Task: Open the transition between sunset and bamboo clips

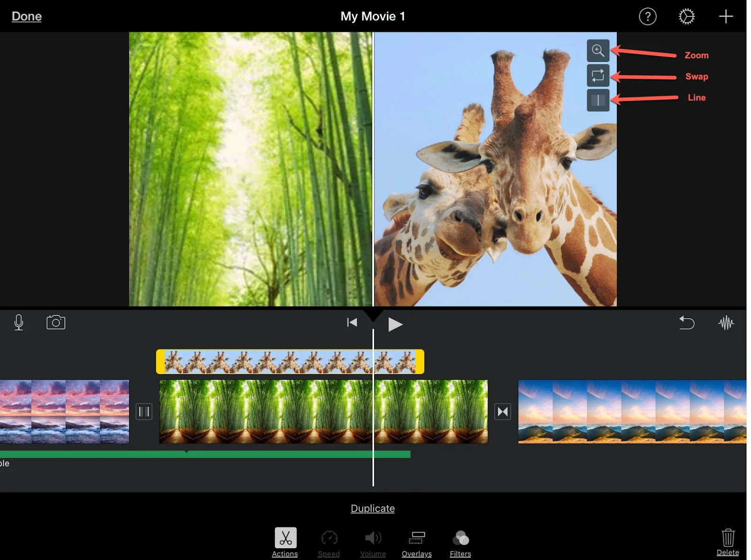Action: pyautogui.click(x=144, y=412)
